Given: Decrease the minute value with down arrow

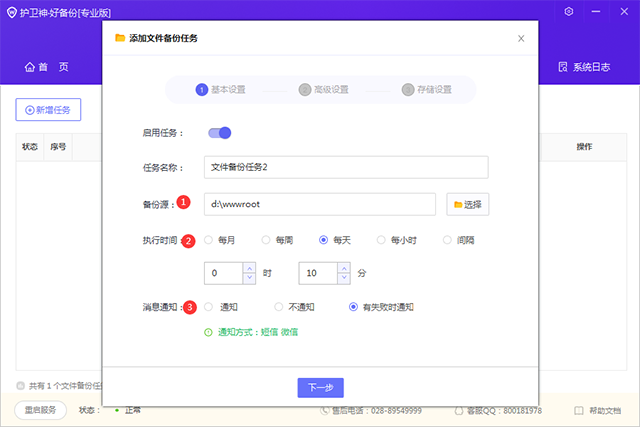Looking at the screenshot, I should pyautogui.click(x=344, y=278).
